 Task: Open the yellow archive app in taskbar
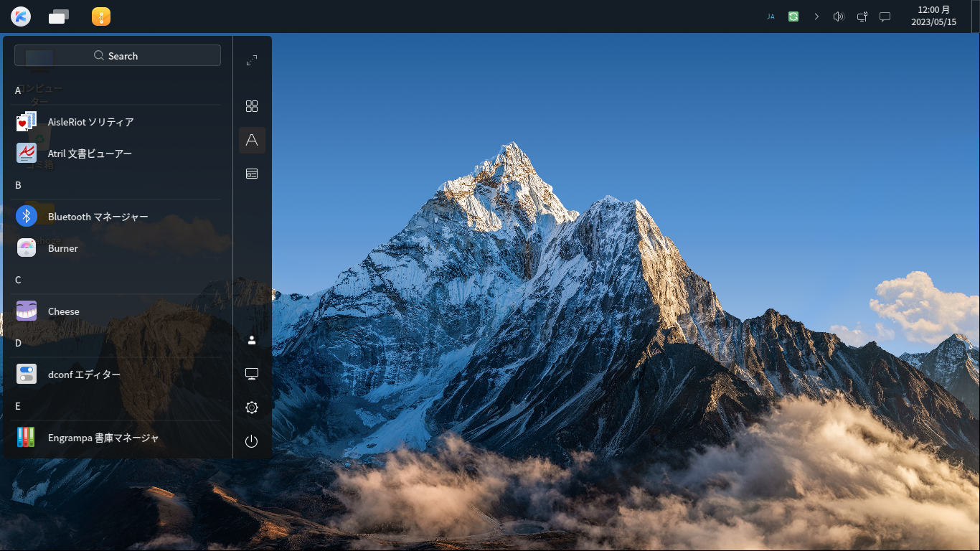[x=101, y=16]
